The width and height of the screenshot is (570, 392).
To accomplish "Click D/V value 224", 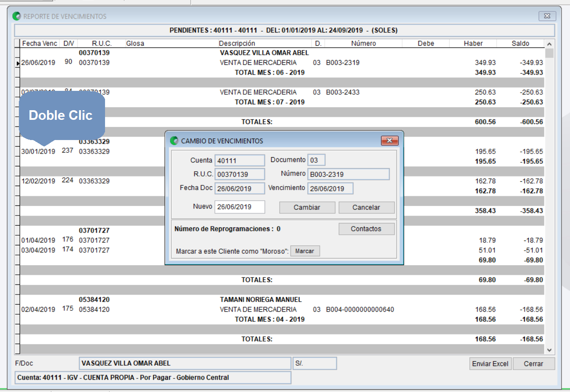I will pos(67,180).
